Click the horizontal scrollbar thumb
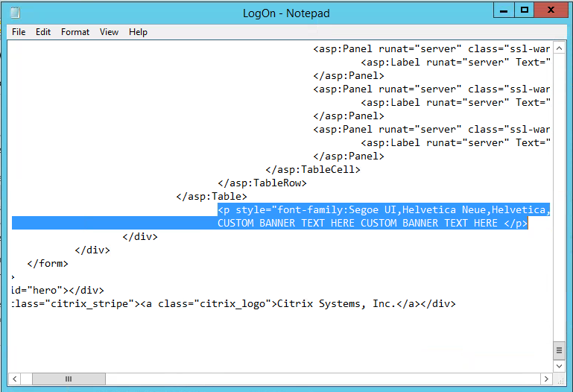Image resolution: width=573 pixels, height=392 pixels. pyautogui.click(x=69, y=379)
